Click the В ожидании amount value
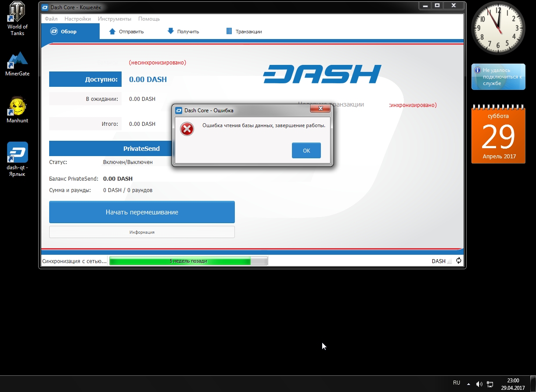Screen dimensions: 536x392 [x=142, y=99]
